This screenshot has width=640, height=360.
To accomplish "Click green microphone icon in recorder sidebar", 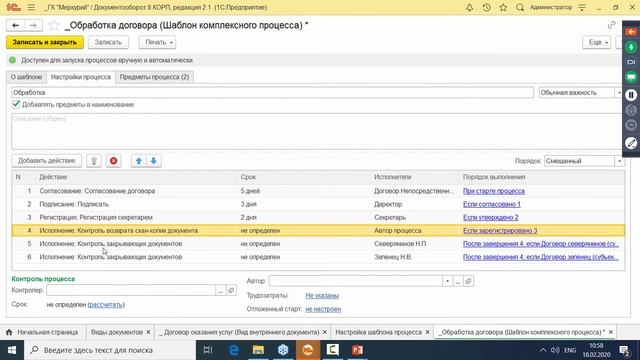I will 631,47.
